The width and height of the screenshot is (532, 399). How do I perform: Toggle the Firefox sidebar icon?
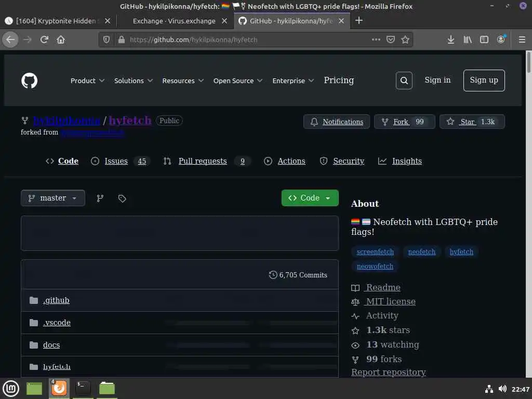(x=484, y=39)
